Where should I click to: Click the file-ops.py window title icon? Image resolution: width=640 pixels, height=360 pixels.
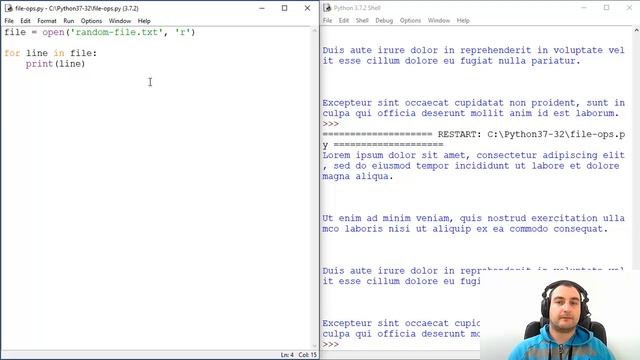[x=9, y=8]
